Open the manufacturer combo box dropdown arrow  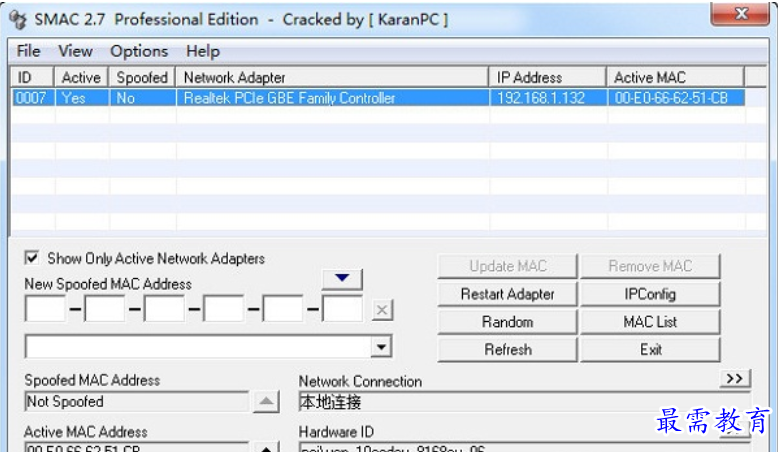[x=381, y=347]
